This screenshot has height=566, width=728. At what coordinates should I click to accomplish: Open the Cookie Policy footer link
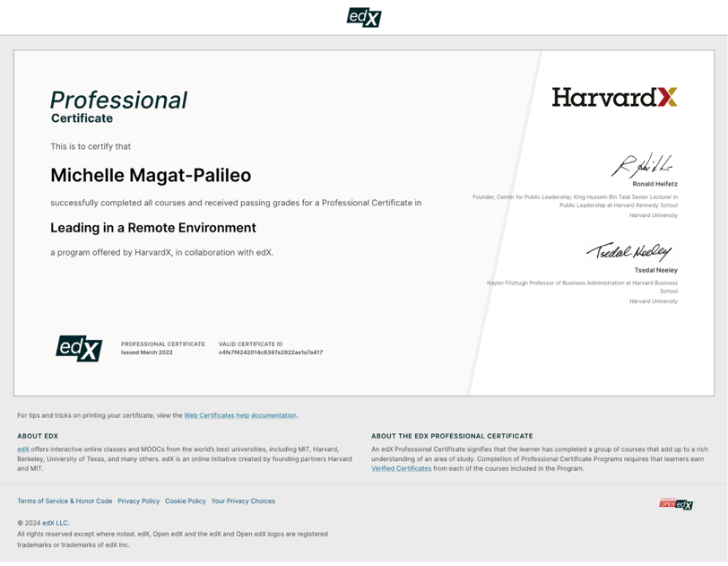(x=186, y=501)
